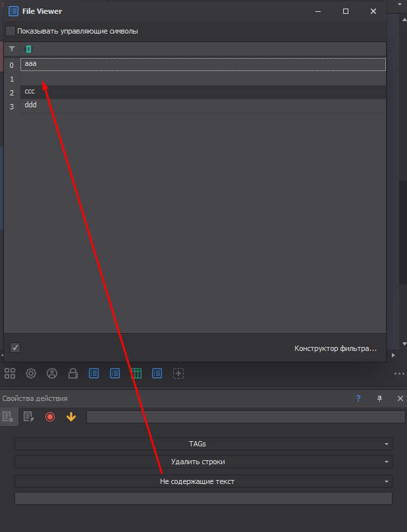The height and width of the screenshot is (532, 407).
Task: Minimize the File Viewer window
Action: click(x=318, y=11)
